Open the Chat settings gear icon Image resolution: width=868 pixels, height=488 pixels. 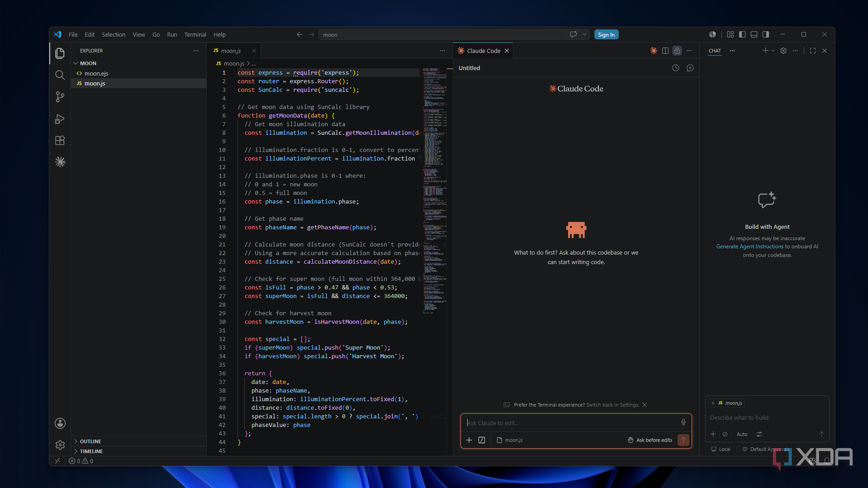point(783,51)
